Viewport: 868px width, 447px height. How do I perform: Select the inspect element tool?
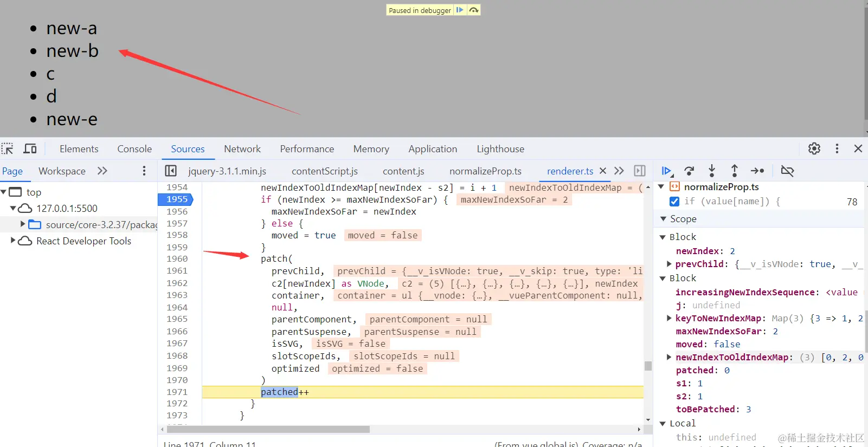point(8,148)
